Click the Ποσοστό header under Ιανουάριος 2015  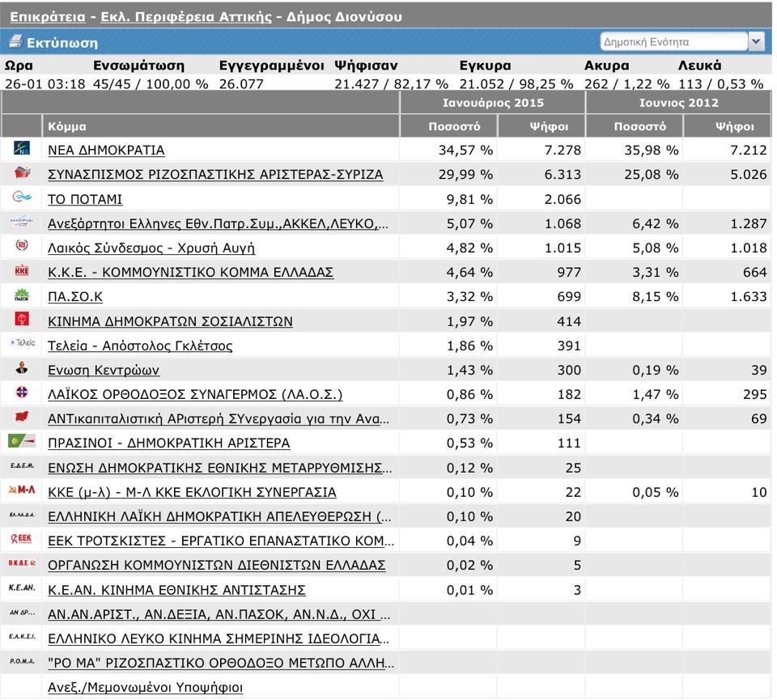(448, 125)
